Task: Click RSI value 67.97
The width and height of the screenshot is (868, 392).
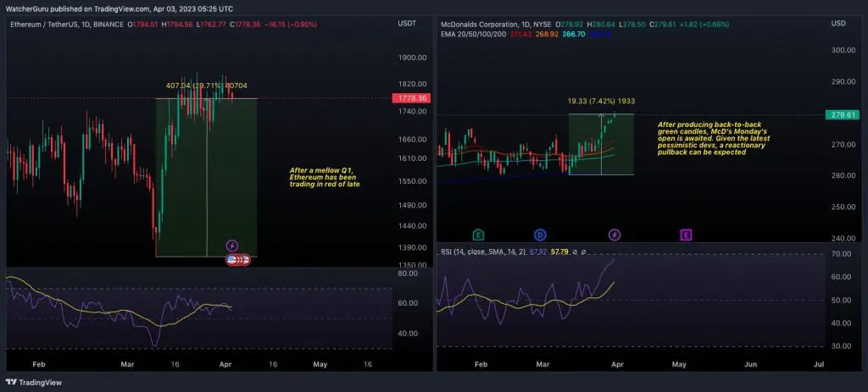Action: 537,252
